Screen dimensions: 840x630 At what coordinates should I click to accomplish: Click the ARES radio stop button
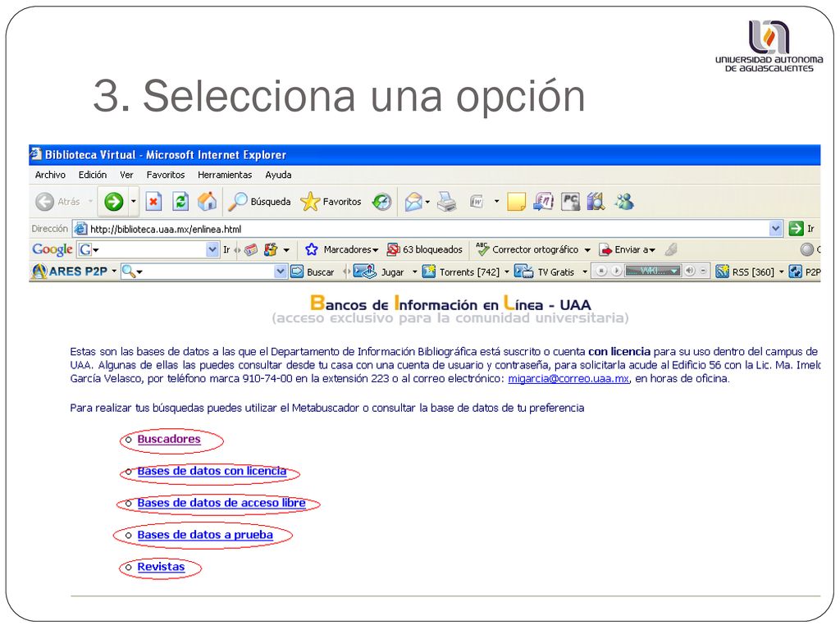[x=601, y=272]
